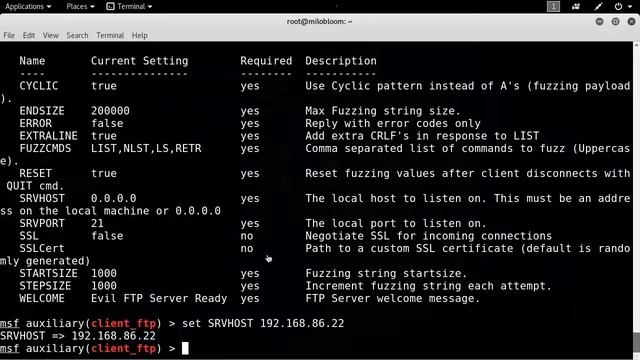Open the Places menu in top panel
Screen dimensions: 640x360
pos(80,7)
